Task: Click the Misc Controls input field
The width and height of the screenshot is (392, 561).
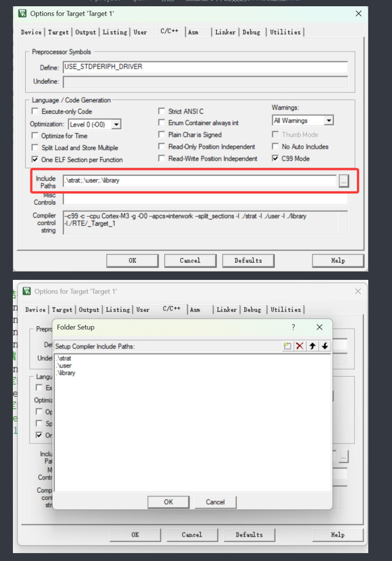Action: [206, 199]
